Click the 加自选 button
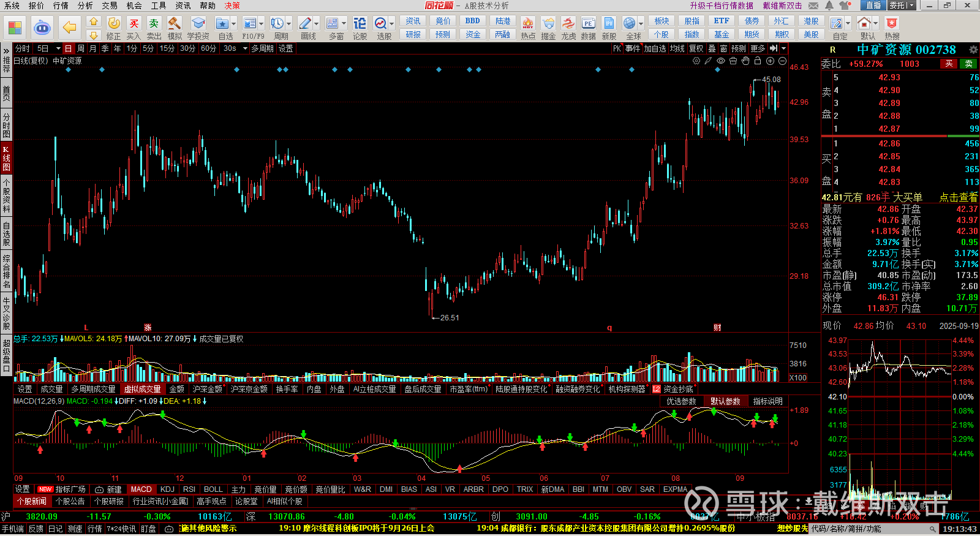This screenshot has width=980, height=536. pos(655,48)
